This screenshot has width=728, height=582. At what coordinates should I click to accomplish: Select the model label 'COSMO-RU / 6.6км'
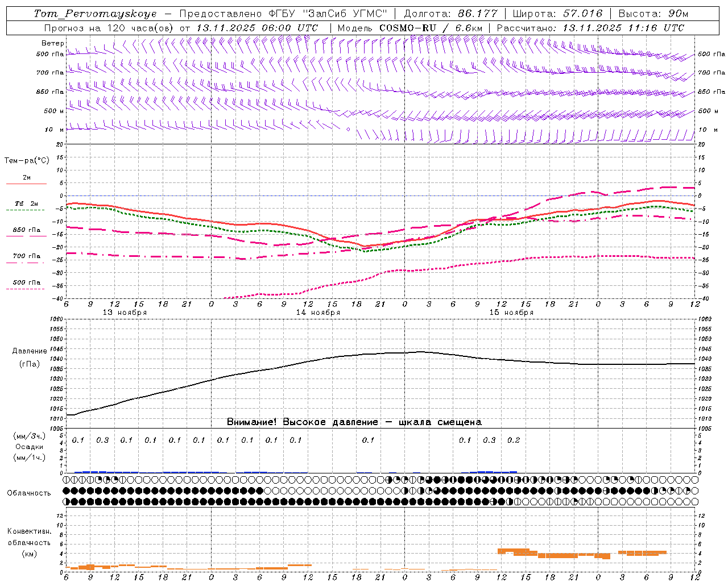432,28
